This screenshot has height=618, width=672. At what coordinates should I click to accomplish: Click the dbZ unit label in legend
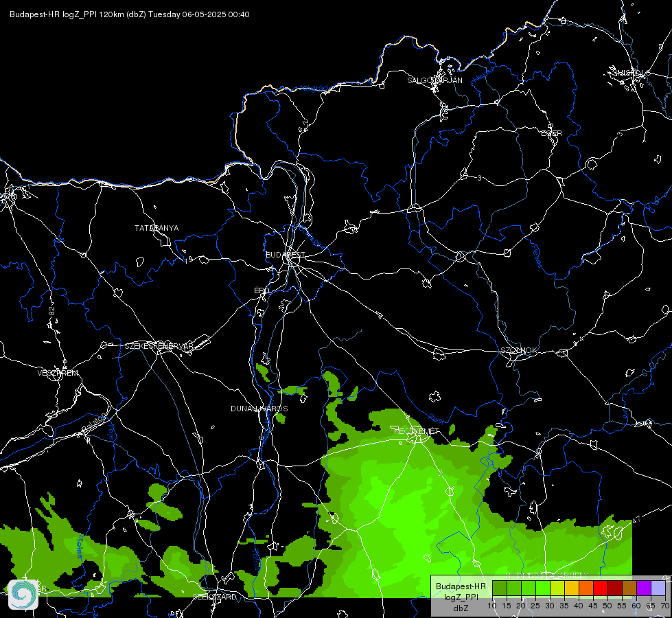pos(461,608)
